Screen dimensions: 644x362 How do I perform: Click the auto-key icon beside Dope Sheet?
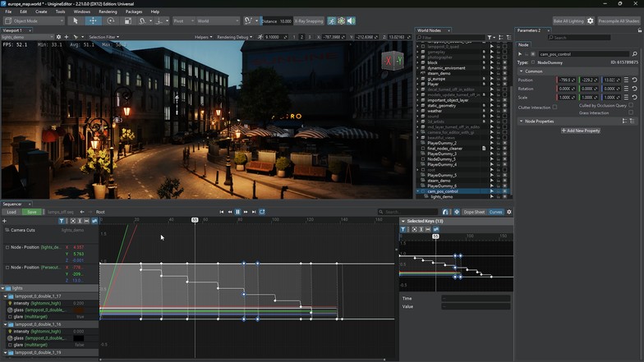[x=457, y=212]
